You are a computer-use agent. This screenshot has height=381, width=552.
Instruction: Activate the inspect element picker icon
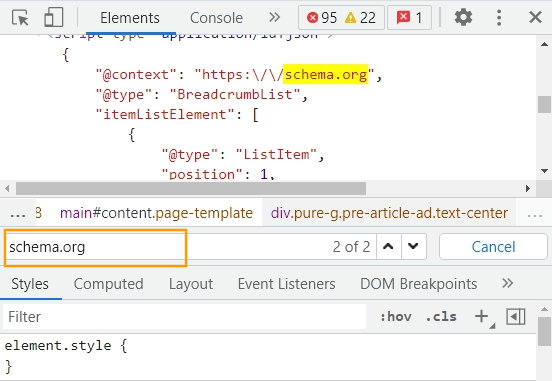tap(20, 17)
